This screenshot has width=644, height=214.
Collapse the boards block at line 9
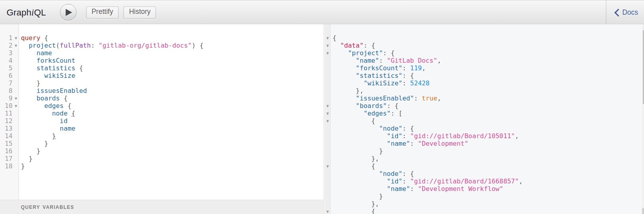16,98
